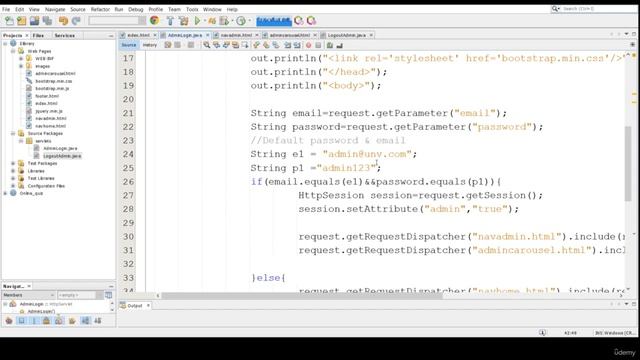Viewport: 640px width, 360px height.
Task: Click the Search field at top right
Action: 594,9
